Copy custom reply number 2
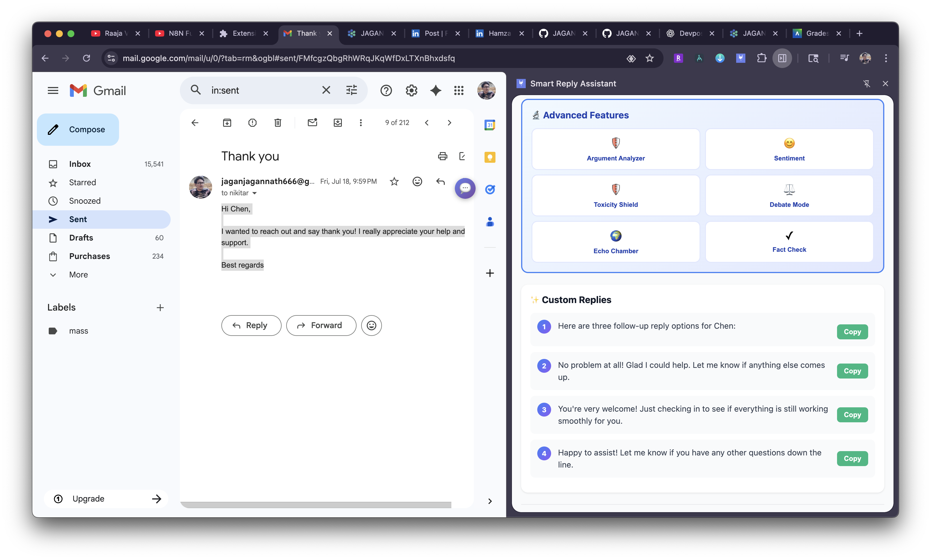931x560 pixels. tap(852, 371)
